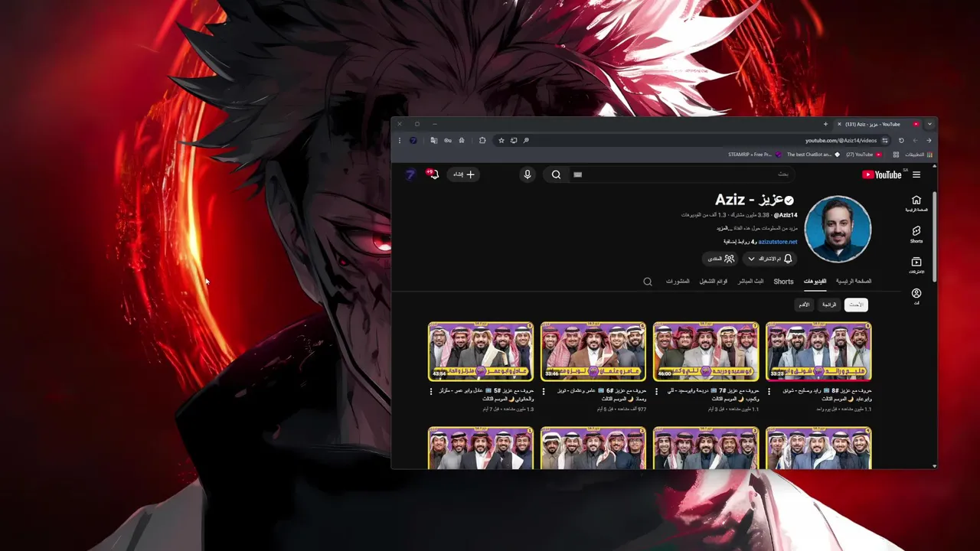Click the channel community/join button

tap(720, 259)
